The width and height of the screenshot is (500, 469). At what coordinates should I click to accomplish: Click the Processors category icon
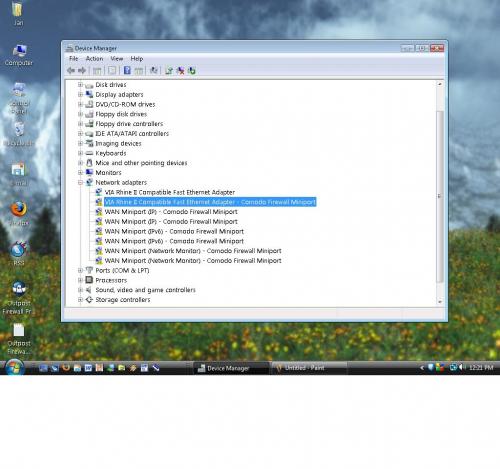point(89,280)
